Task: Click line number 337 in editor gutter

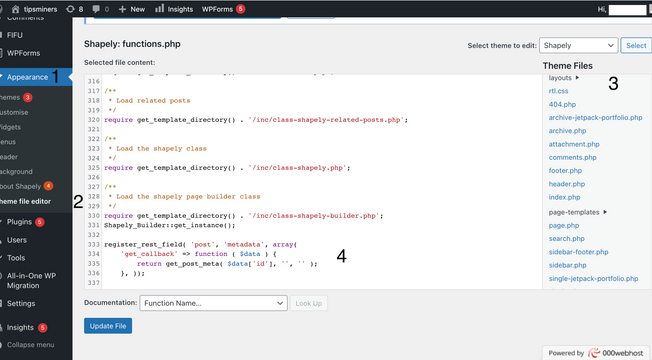Action: [94, 283]
